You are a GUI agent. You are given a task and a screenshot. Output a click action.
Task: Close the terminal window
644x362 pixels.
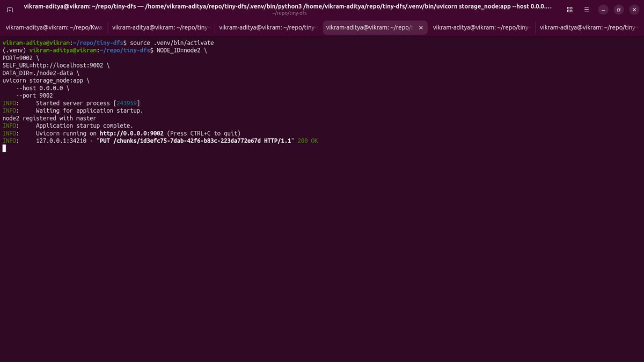coord(633,10)
